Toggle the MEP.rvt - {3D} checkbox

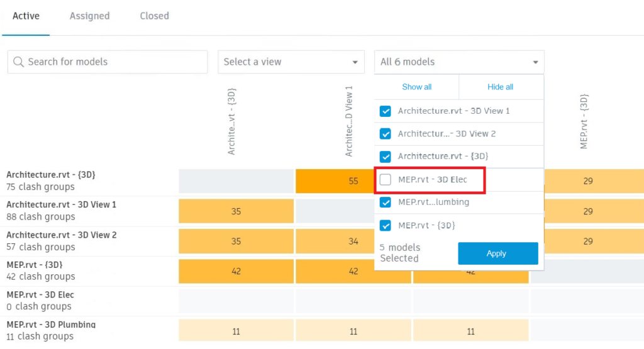point(386,225)
